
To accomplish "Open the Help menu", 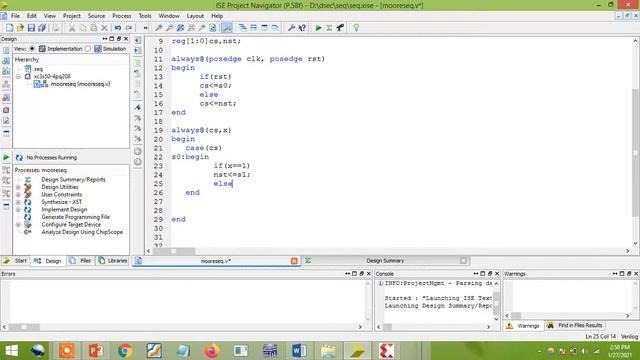I will [x=217, y=16].
